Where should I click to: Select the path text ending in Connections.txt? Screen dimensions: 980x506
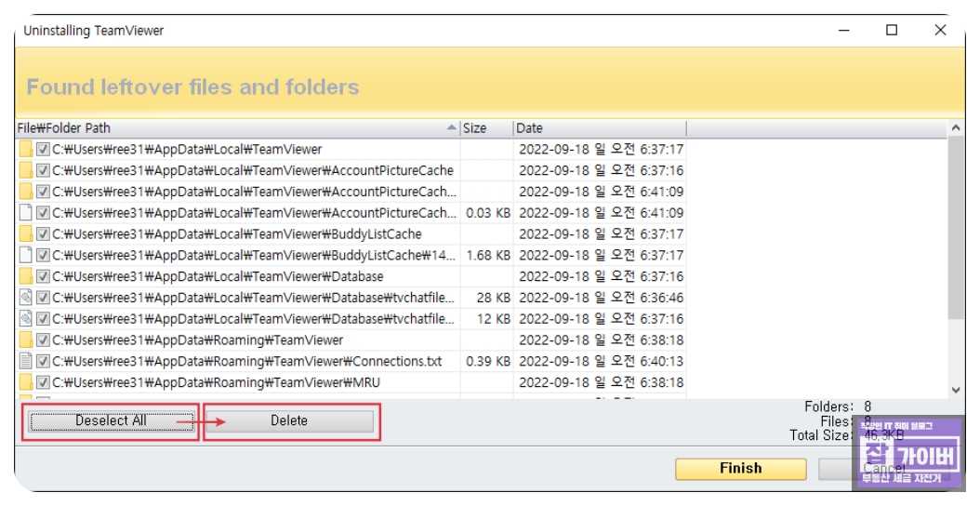pos(247,362)
